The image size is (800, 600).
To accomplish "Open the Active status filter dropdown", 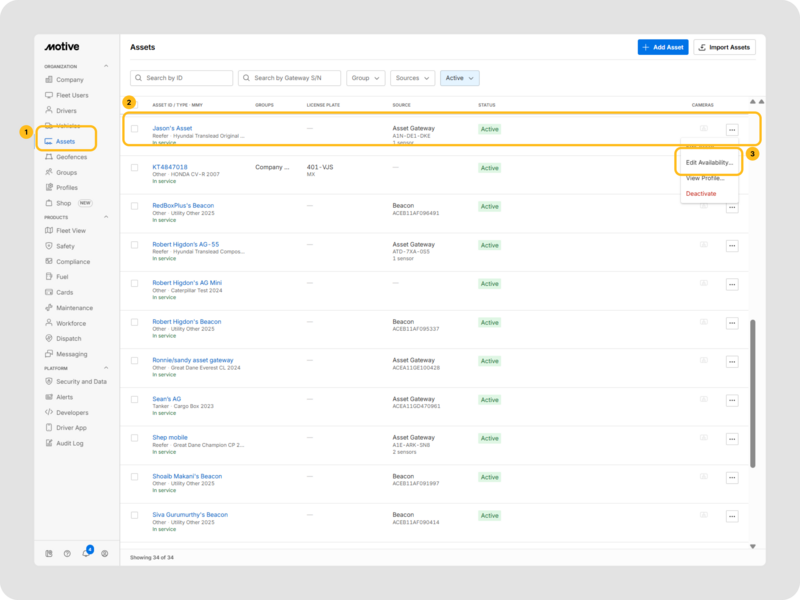I will (460, 78).
